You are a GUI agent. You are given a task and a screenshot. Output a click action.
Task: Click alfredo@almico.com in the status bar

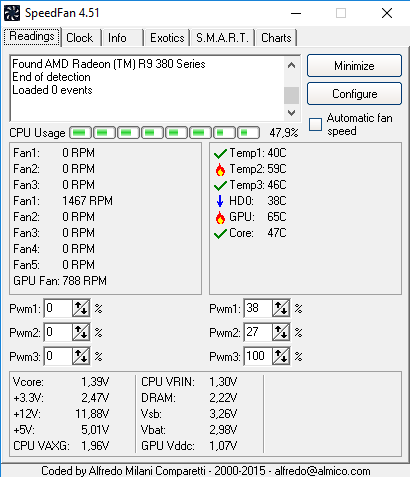(x=322, y=471)
